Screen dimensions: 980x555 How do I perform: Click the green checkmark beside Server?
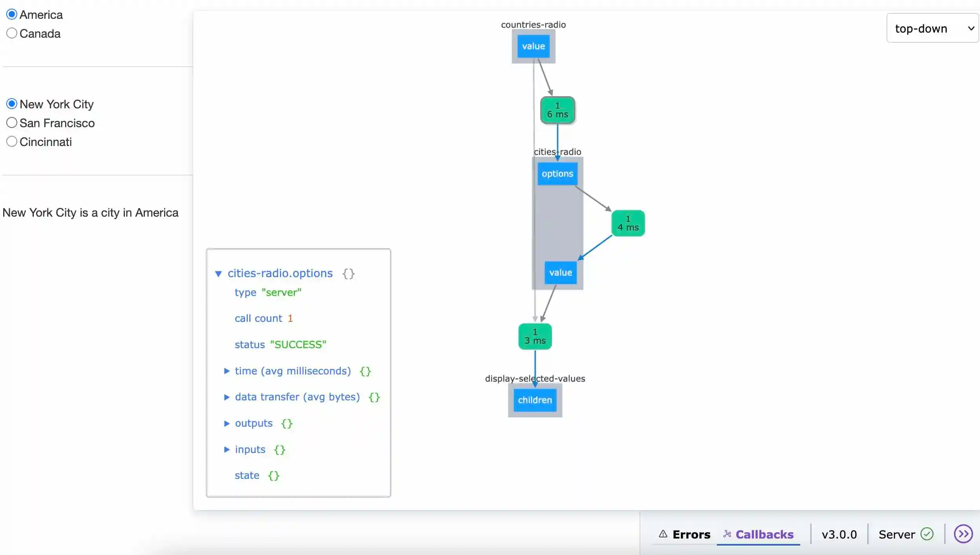[x=927, y=534]
